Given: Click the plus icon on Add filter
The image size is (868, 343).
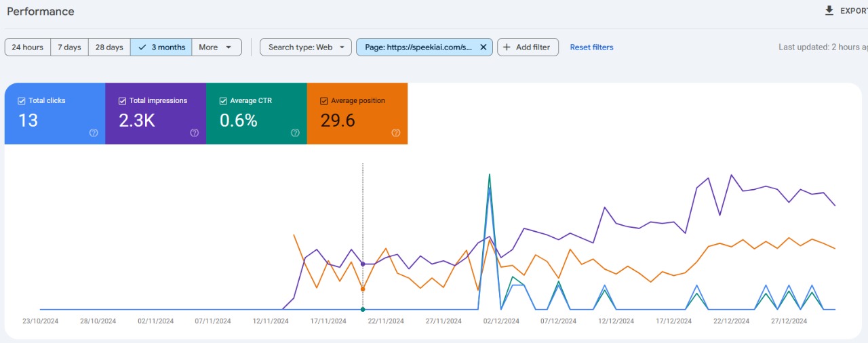Looking at the screenshot, I should point(507,47).
